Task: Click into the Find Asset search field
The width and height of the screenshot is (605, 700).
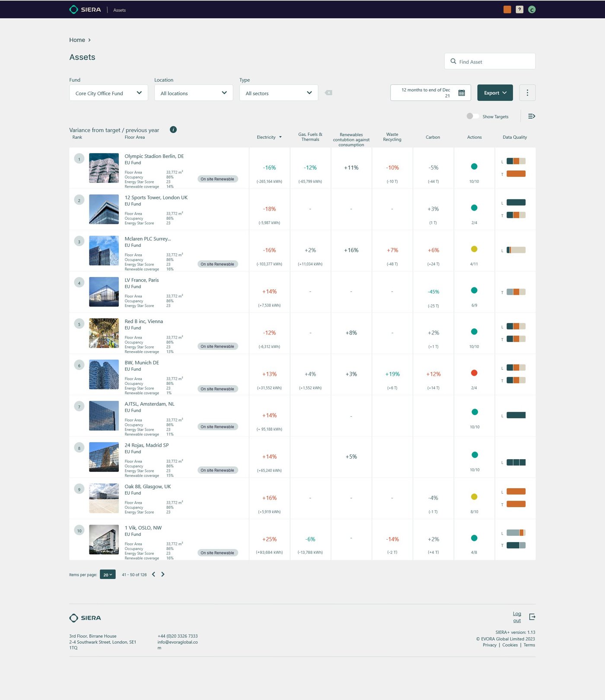Action: coord(490,61)
